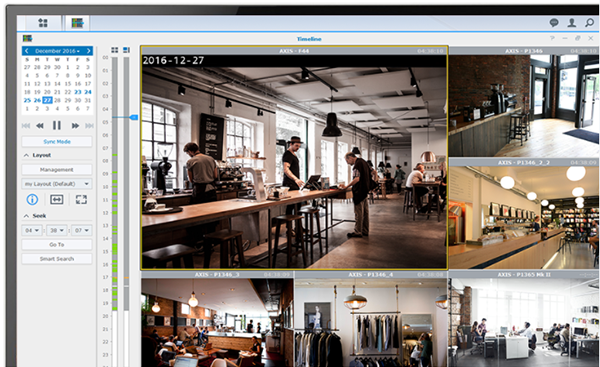Open the user account menu

click(572, 23)
